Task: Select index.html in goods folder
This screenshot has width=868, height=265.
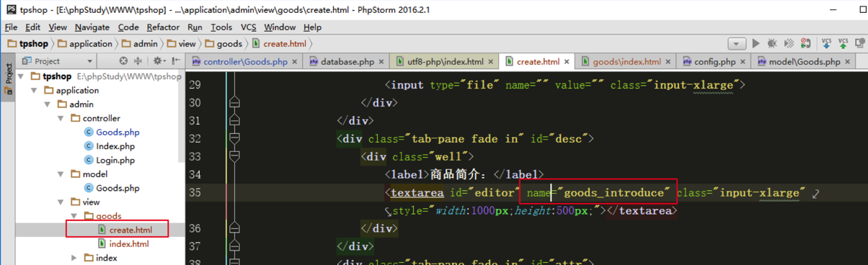Action: pyautogui.click(x=123, y=243)
